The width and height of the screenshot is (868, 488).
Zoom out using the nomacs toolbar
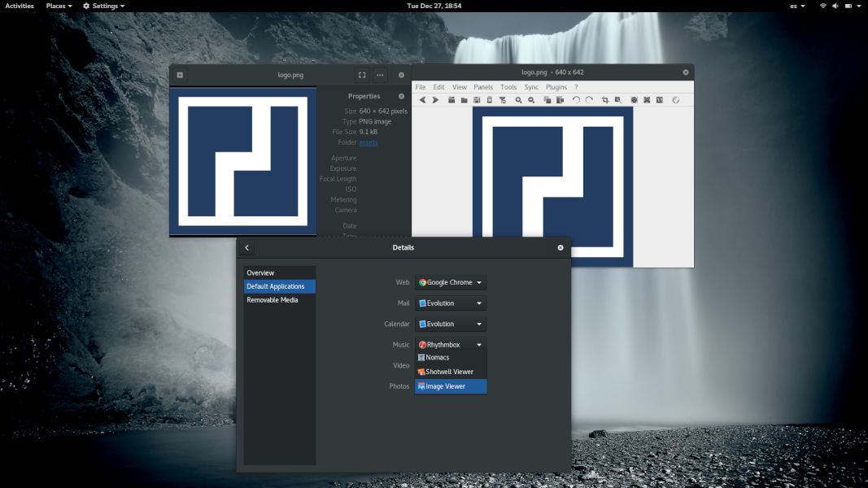point(531,99)
